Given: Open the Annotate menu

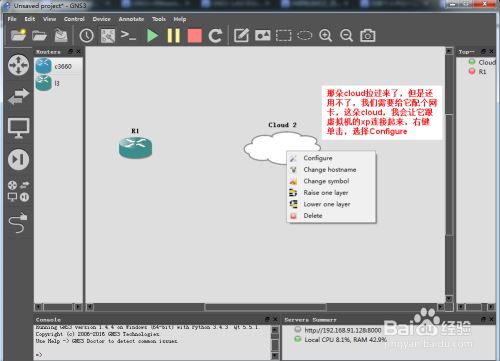Looking at the screenshot, I should point(131,19).
